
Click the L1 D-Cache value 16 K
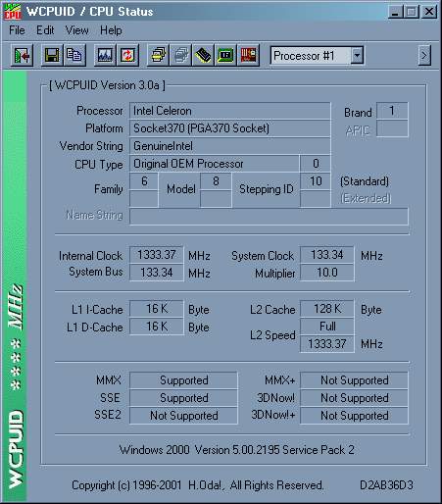(x=157, y=327)
